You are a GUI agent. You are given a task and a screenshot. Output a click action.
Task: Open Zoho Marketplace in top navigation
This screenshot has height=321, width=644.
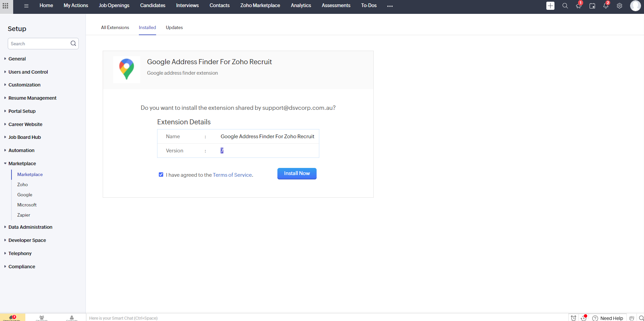(x=260, y=5)
